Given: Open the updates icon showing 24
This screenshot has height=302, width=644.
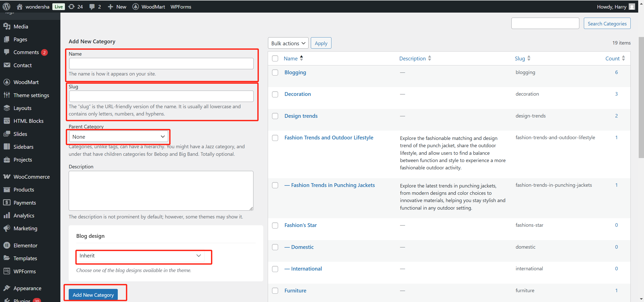Looking at the screenshot, I should click(x=72, y=7).
